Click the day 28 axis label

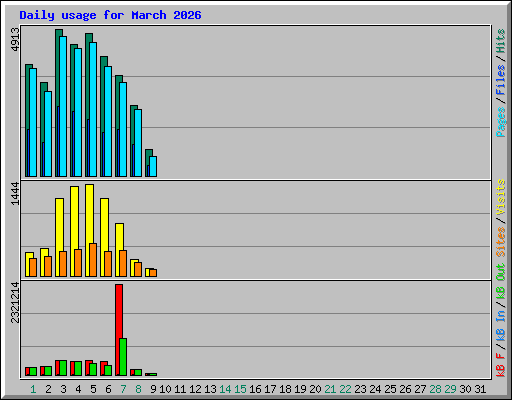tap(435, 389)
